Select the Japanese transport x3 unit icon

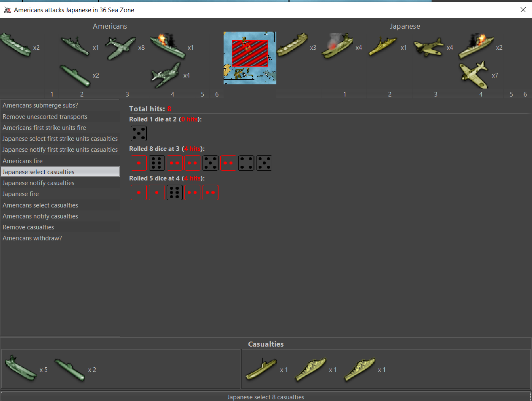pos(292,46)
